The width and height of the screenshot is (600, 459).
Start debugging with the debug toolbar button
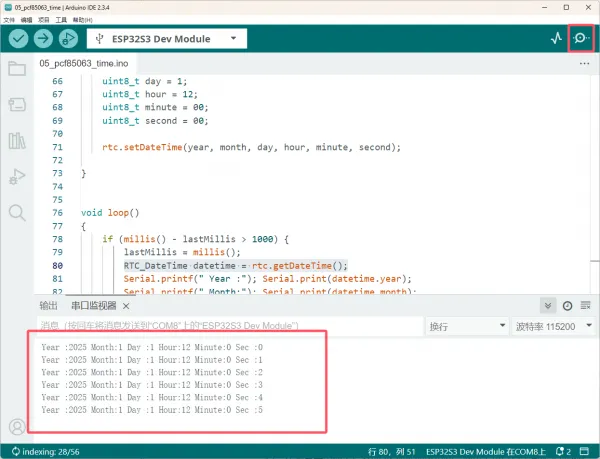click(69, 38)
